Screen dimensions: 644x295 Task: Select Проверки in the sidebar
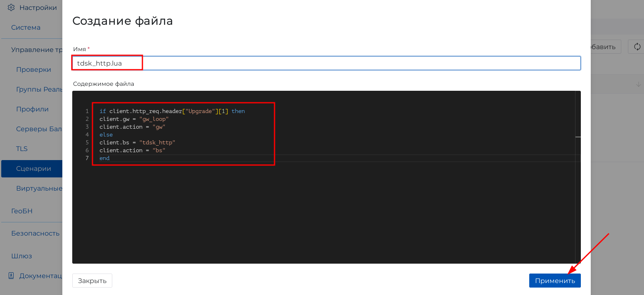34,69
